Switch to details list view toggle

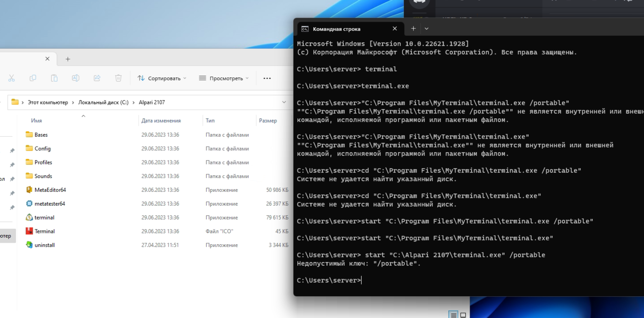tap(453, 315)
